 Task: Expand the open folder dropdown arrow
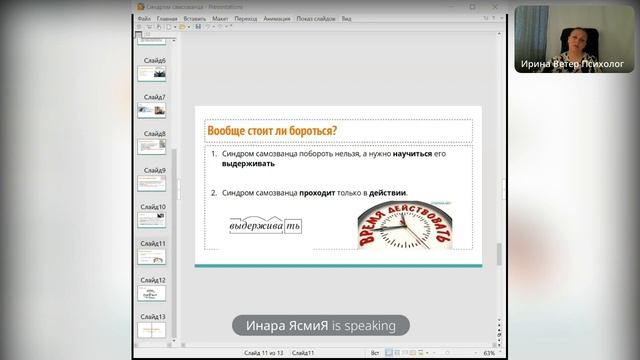tap(189, 27)
